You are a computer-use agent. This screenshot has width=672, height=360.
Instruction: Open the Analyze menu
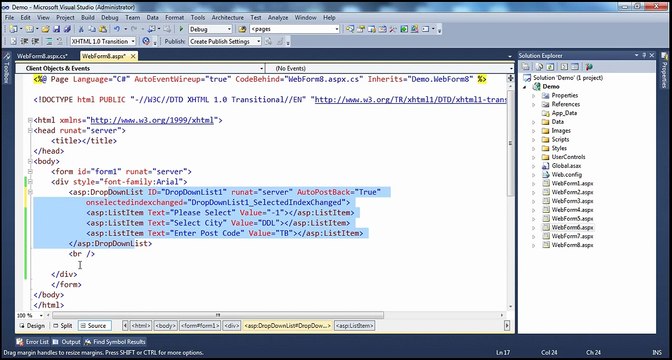point(278,18)
